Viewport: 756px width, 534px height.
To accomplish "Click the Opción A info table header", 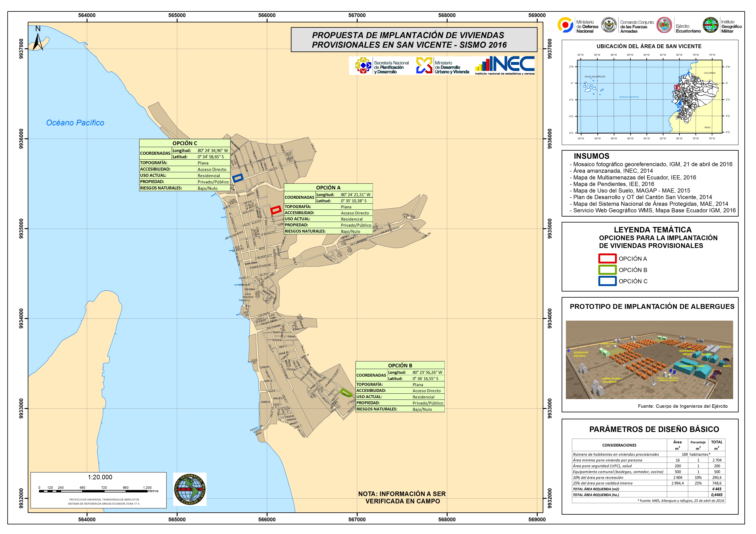I will 328,187.
